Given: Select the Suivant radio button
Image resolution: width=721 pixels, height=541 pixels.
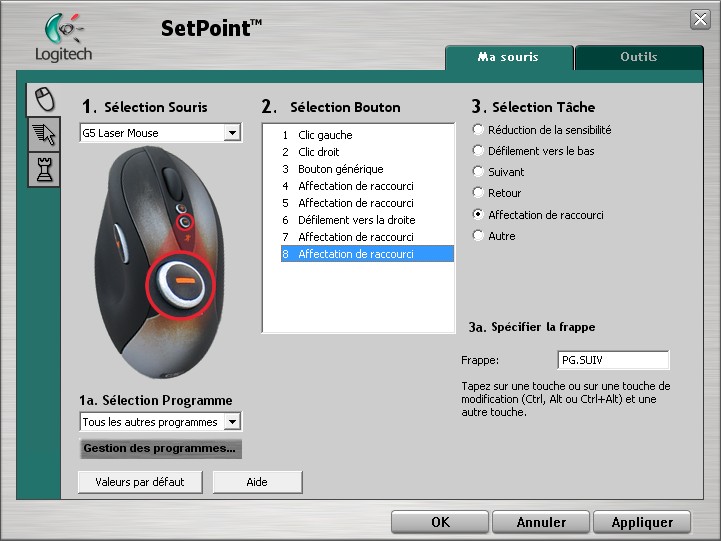Looking at the screenshot, I should pos(478,172).
